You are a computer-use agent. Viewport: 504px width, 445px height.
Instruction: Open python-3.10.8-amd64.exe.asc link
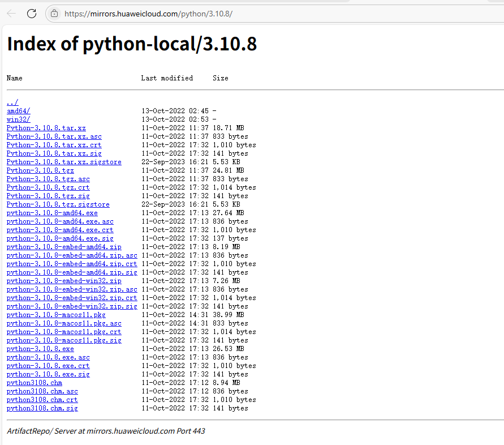click(x=60, y=221)
